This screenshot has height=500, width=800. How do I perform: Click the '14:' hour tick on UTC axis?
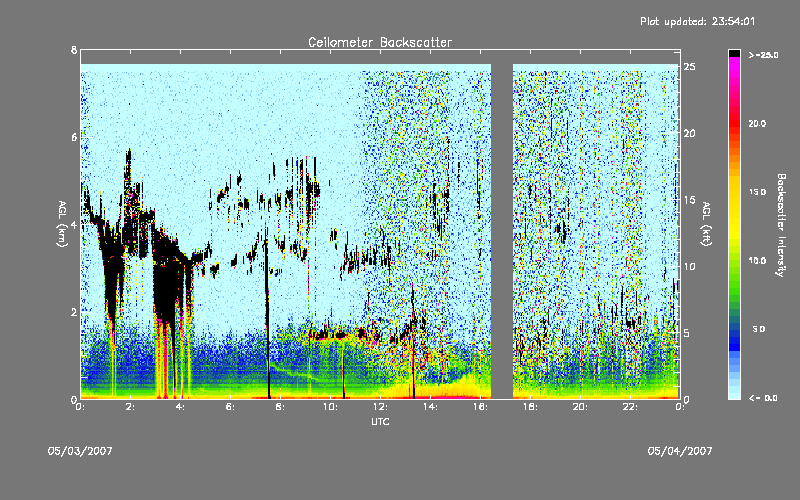click(x=430, y=407)
